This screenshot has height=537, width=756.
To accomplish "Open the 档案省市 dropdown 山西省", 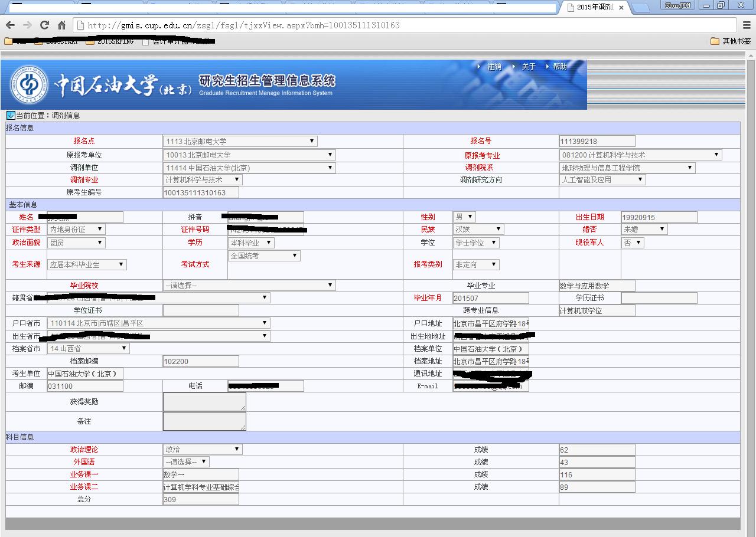I will pos(88,348).
